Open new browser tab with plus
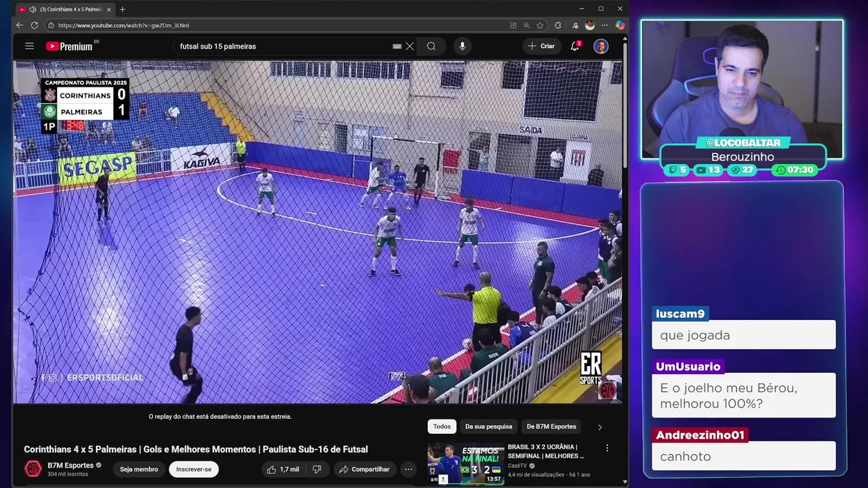868x488 pixels. [122, 9]
